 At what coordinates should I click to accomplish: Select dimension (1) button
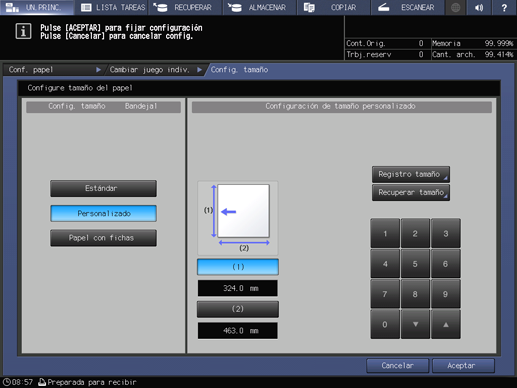tap(238, 267)
